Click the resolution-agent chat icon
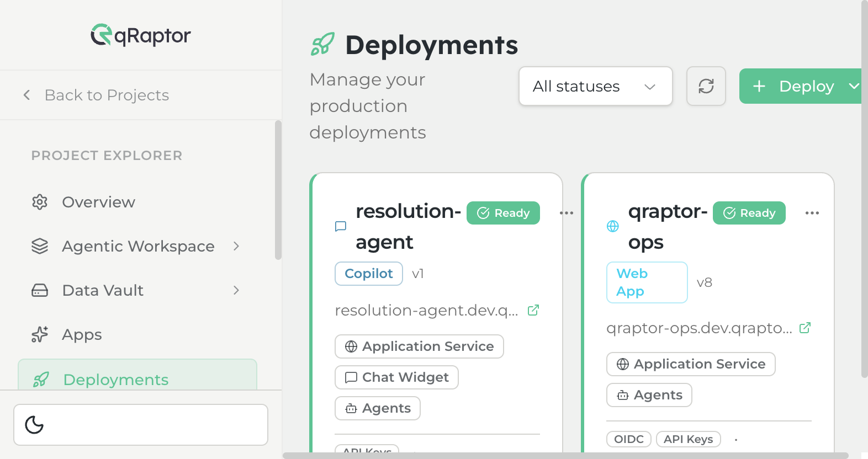The image size is (868, 459). point(341,226)
